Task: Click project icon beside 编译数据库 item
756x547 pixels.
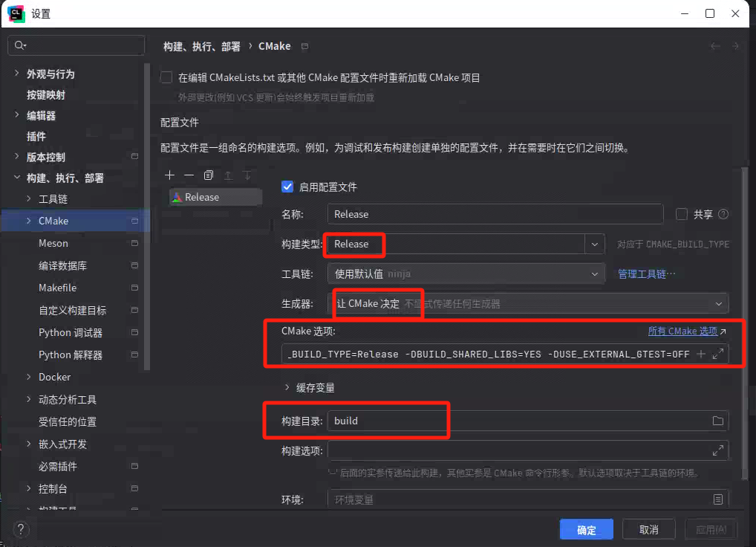Action: point(134,265)
